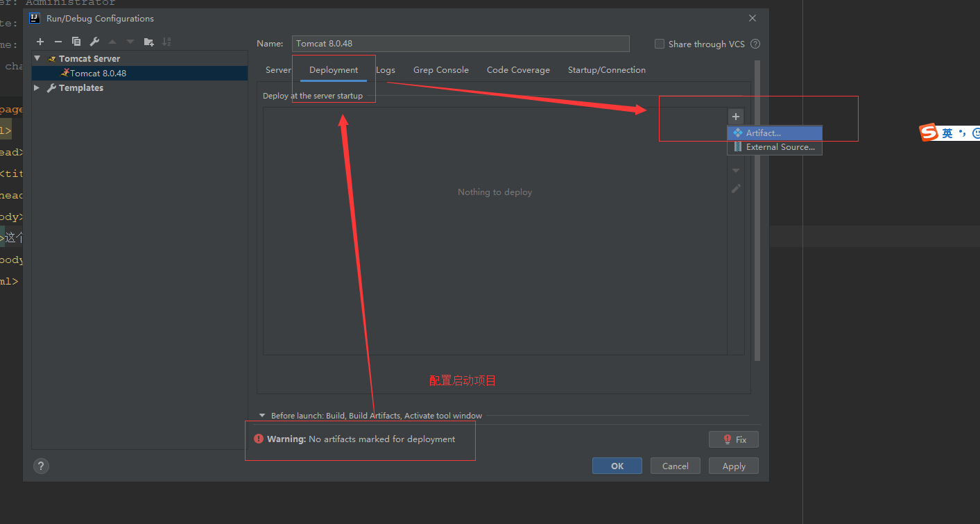
Task: Collapse the Tomcat Server tree node
Action: click(37, 58)
